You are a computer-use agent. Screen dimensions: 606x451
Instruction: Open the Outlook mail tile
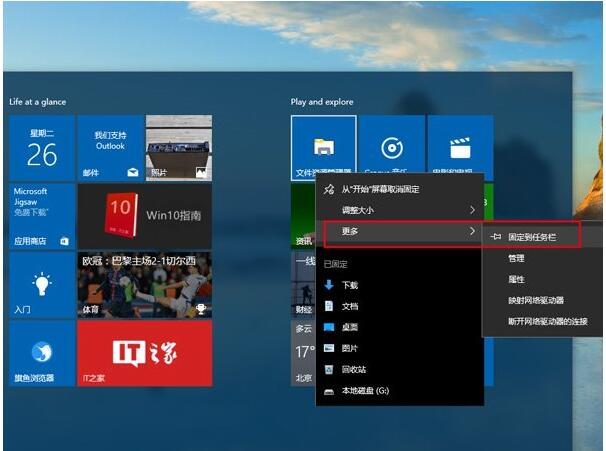coord(110,148)
